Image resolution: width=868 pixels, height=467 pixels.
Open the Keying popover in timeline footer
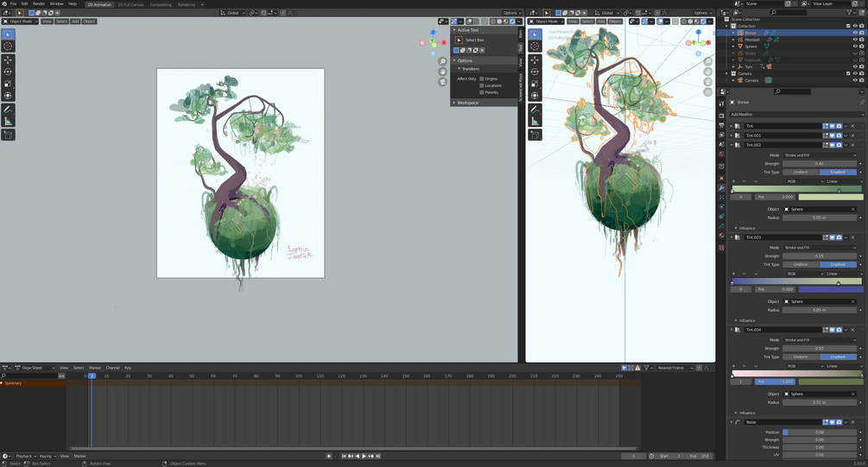tap(47, 457)
